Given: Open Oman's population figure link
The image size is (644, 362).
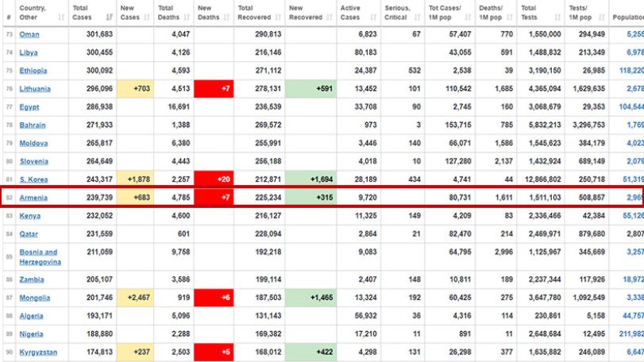Looking at the screenshot, I should (635, 34).
